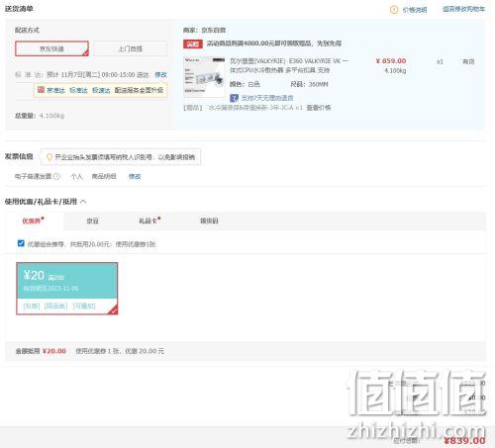This screenshot has width=495, height=448.
Task: Toggle the recommended coupon combination checkbox
Action: pyautogui.click(x=21, y=243)
